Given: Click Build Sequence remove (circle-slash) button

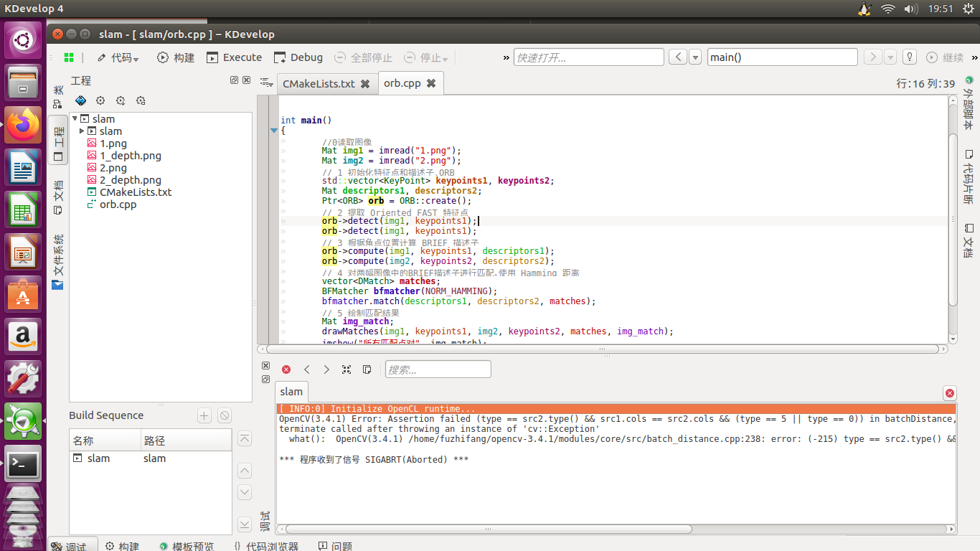Looking at the screenshot, I should pos(225,415).
